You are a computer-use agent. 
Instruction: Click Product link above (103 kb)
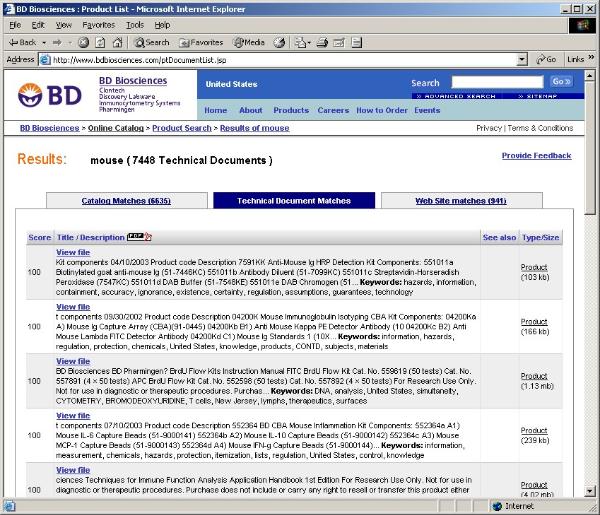(x=534, y=267)
